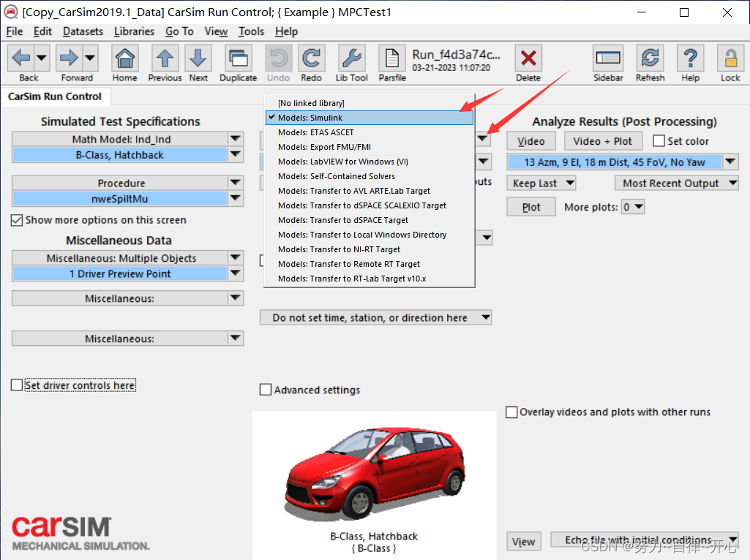The image size is (750, 560).
Task: Click the Forward arrow icon
Action: pos(69,58)
